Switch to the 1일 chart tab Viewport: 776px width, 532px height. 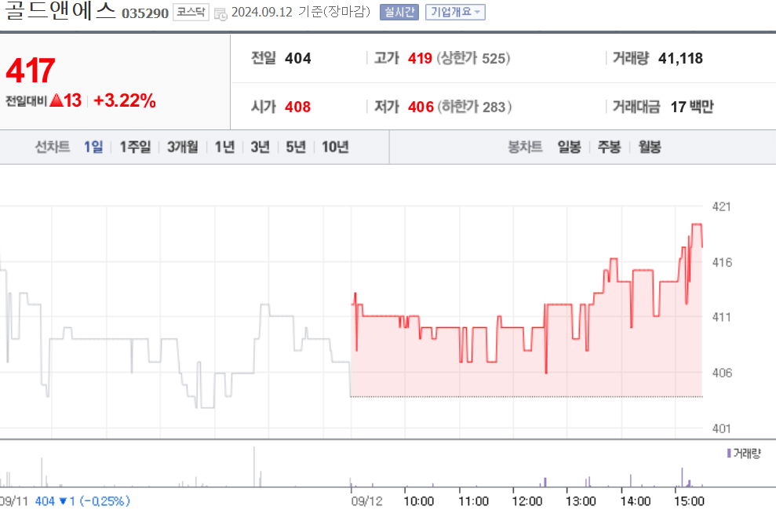pyautogui.click(x=93, y=147)
